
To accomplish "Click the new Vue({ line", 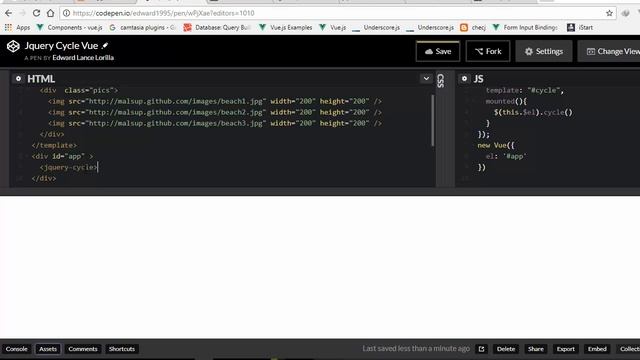I will 496,145.
